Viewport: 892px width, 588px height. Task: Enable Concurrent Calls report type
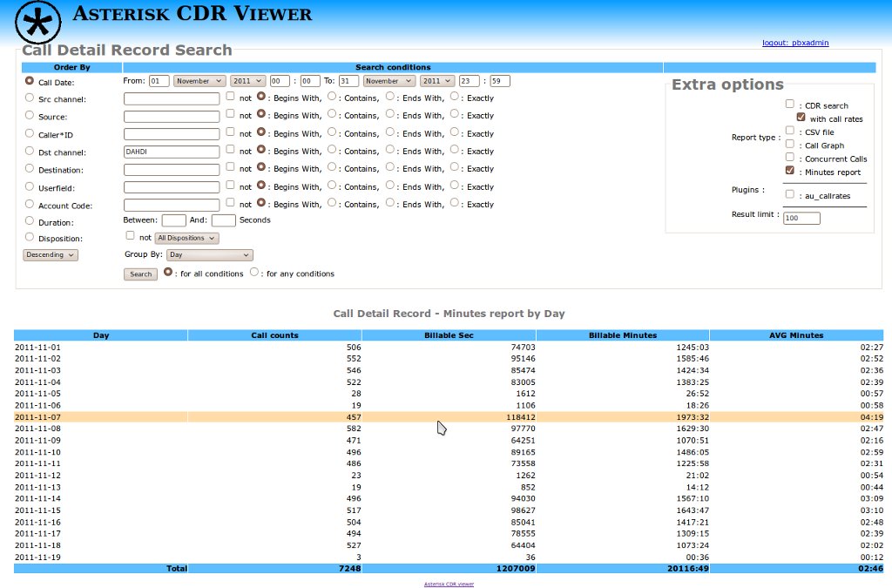click(789, 157)
